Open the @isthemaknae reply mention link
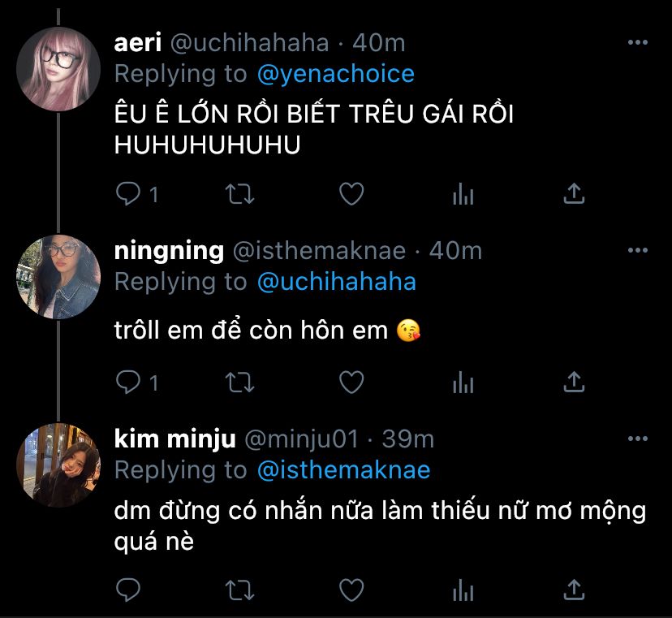Screen dimensions: 672x618 coord(343,469)
